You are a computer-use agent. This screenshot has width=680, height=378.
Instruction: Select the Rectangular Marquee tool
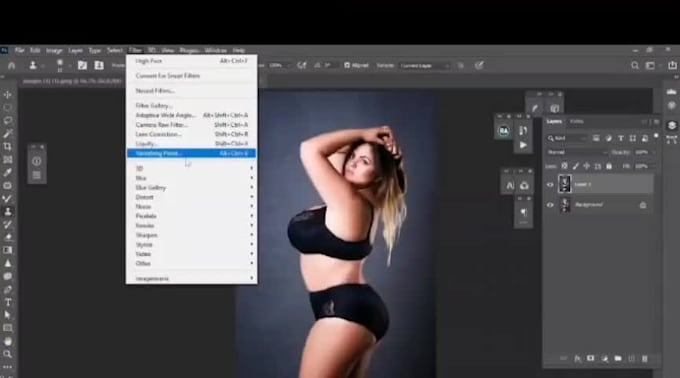7,108
